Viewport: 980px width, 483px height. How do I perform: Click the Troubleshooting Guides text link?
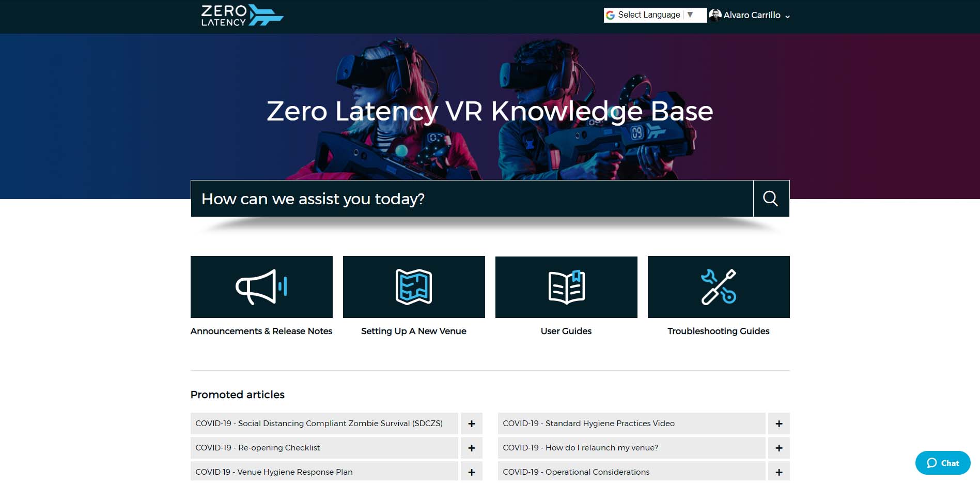pyautogui.click(x=719, y=331)
